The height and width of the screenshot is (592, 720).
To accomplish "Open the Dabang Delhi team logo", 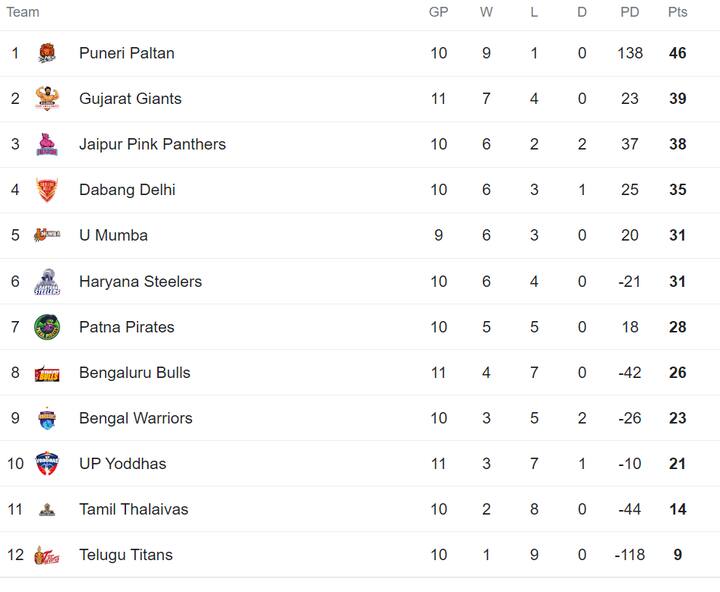I will point(47,190).
